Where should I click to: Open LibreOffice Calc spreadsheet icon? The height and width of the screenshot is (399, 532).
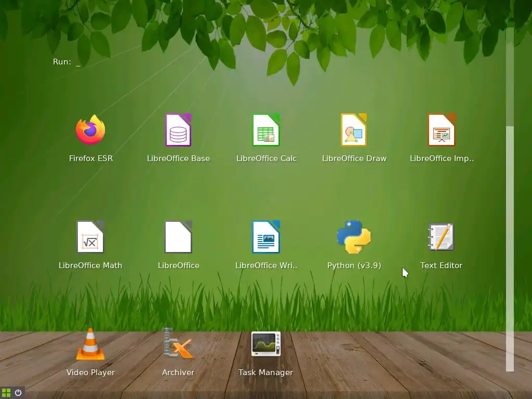click(266, 129)
